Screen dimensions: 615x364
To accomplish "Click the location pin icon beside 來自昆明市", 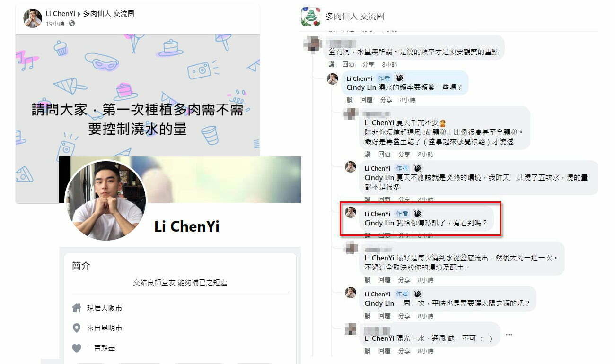I will (77, 328).
